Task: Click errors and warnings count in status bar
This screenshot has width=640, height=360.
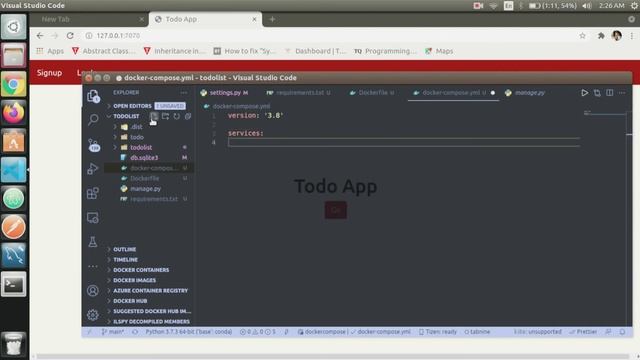Action: pos(258,332)
